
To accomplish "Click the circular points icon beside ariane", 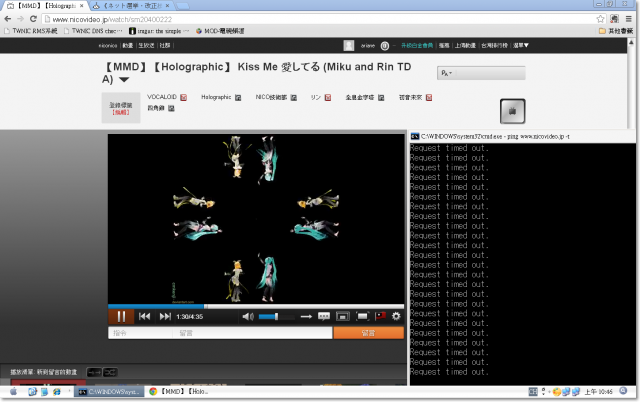I will click(x=384, y=46).
